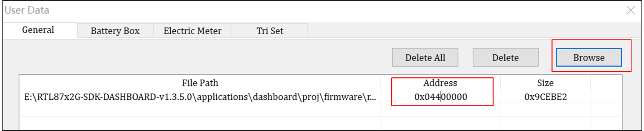Click the empty second-row Size cell

click(x=545, y=110)
